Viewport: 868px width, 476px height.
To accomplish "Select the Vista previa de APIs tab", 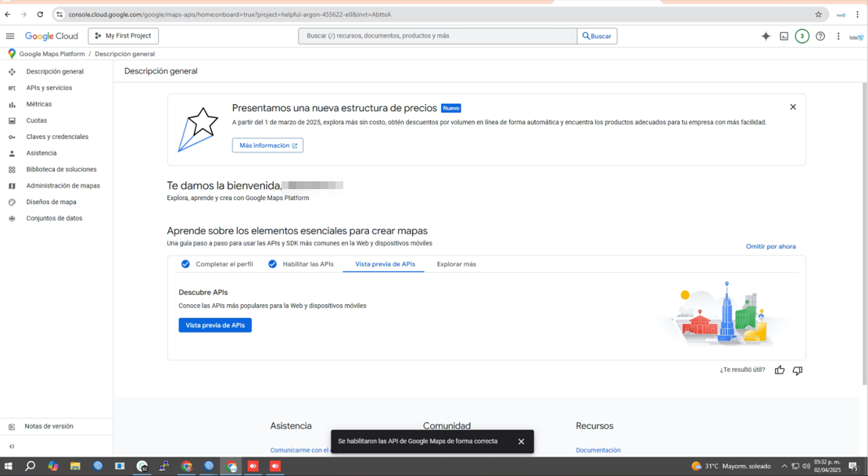I will click(x=385, y=264).
